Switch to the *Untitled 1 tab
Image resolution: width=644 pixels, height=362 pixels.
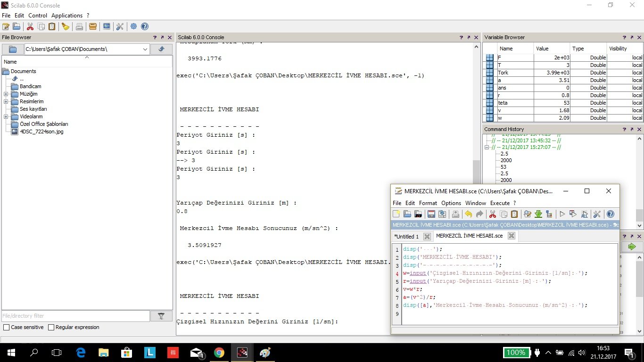[406, 237]
